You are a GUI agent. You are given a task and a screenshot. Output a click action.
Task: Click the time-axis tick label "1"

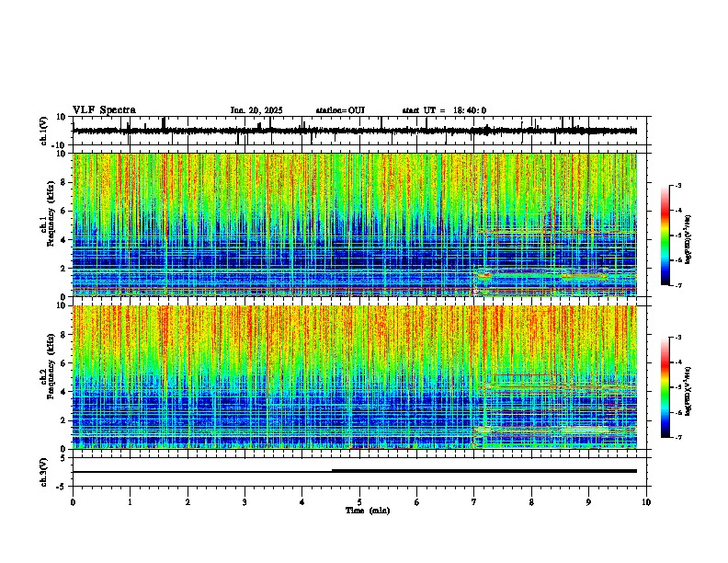(130, 502)
